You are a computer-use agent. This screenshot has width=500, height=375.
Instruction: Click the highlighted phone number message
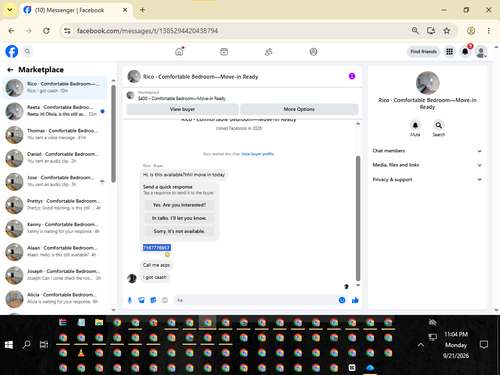(157, 248)
